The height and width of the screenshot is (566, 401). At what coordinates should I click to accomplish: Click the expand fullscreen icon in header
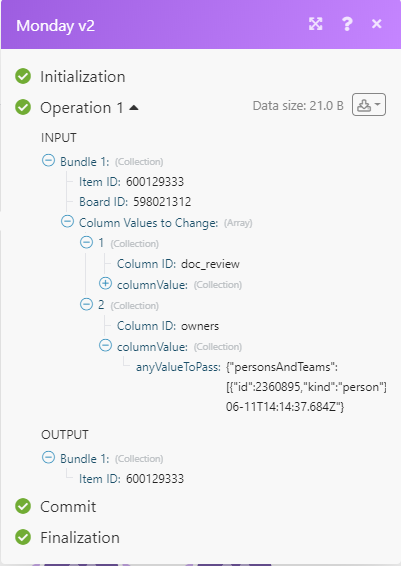(315, 24)
